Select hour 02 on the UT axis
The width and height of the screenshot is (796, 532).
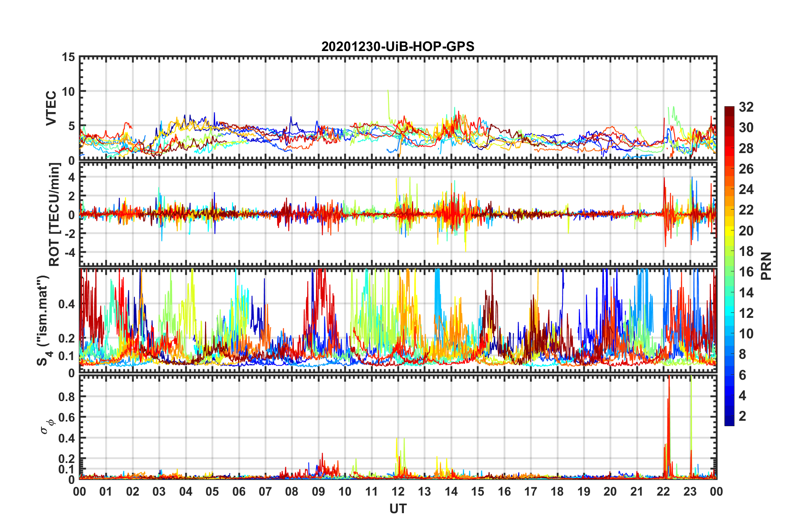pyautogui.click(x=133, y=491)
